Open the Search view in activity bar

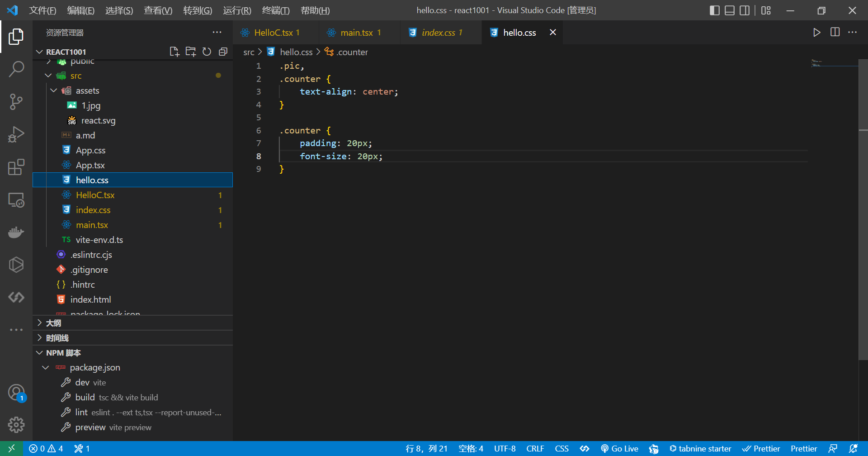[16, 69]
